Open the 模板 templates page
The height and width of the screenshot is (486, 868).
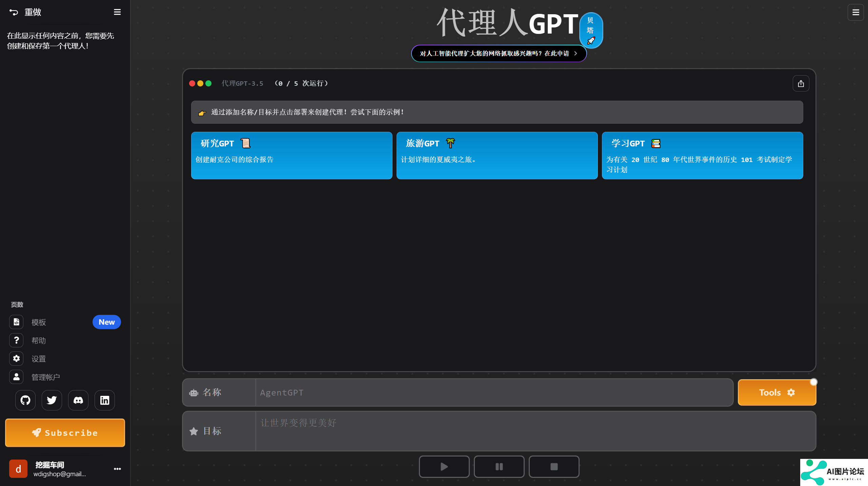coord(39,322)
